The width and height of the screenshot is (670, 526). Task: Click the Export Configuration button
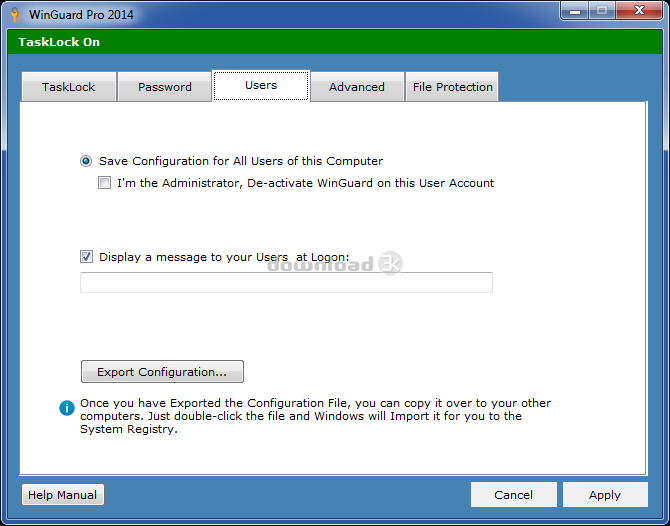tap(162, 372)
